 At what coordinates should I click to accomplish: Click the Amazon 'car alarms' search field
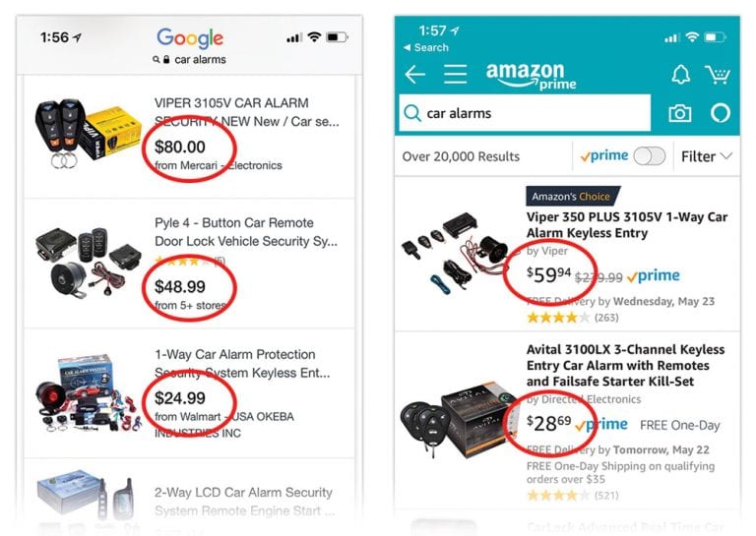pyautogui.click(x=532, y=113)
